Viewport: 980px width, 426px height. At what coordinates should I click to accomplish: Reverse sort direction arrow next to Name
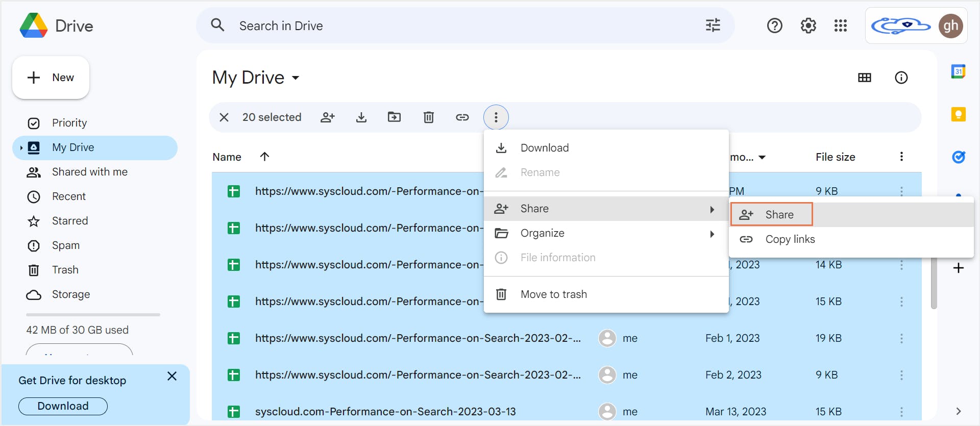[x=264, y=157]
